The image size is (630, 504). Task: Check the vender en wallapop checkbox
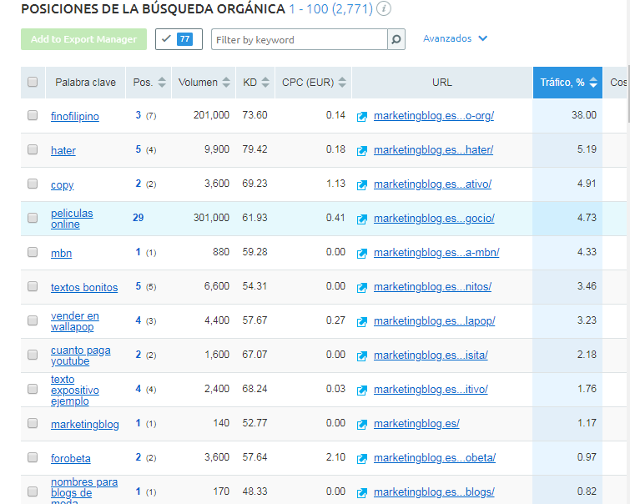click(33, 320)
